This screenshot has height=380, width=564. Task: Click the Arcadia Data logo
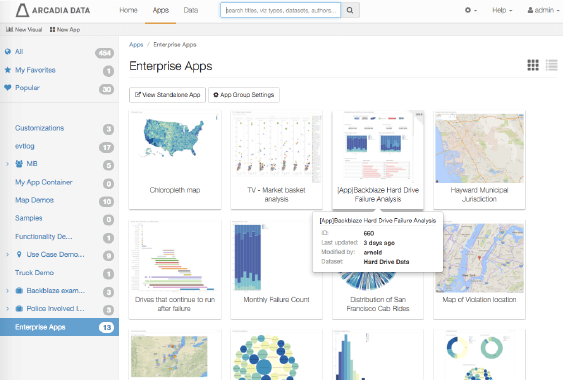pyautogui.click(x=53, y=10)
